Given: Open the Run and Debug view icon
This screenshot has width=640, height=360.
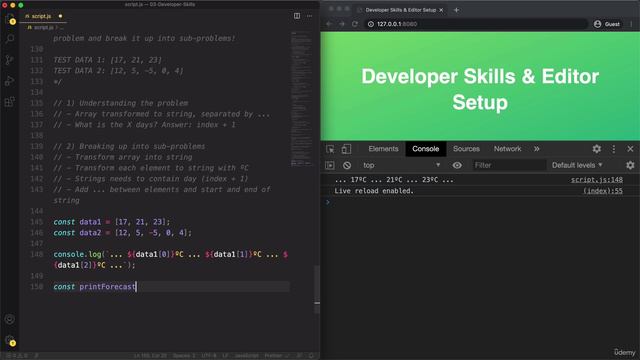Looking at the screenshot, I should click(x=10, y=81).
